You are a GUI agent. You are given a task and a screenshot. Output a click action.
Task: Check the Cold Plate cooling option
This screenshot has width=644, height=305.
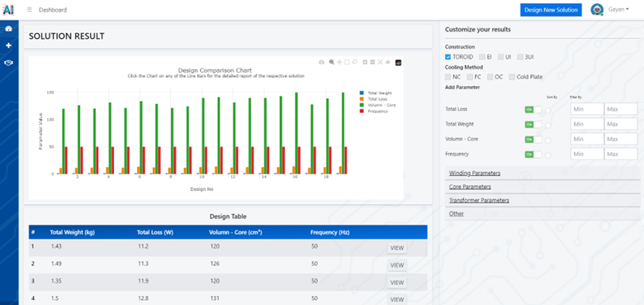click(512, 77)
